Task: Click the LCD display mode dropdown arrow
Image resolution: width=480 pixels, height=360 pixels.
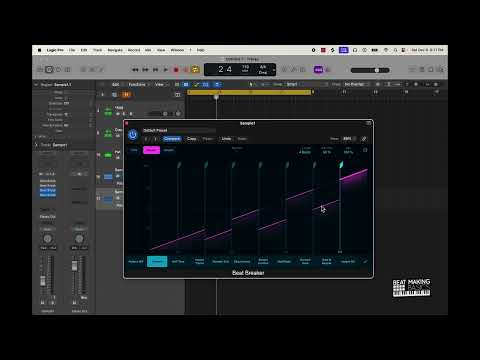Action: (x=274, y=70)
